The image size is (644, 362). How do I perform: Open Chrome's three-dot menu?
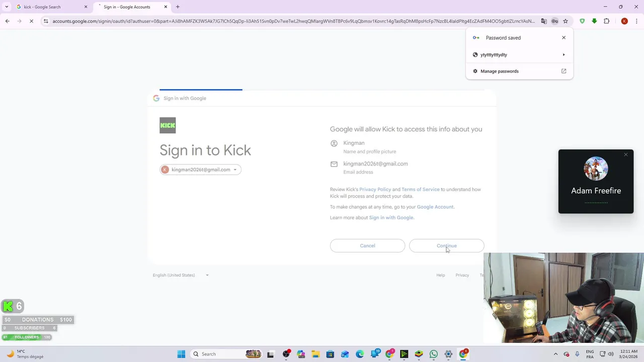click(637, 21)
